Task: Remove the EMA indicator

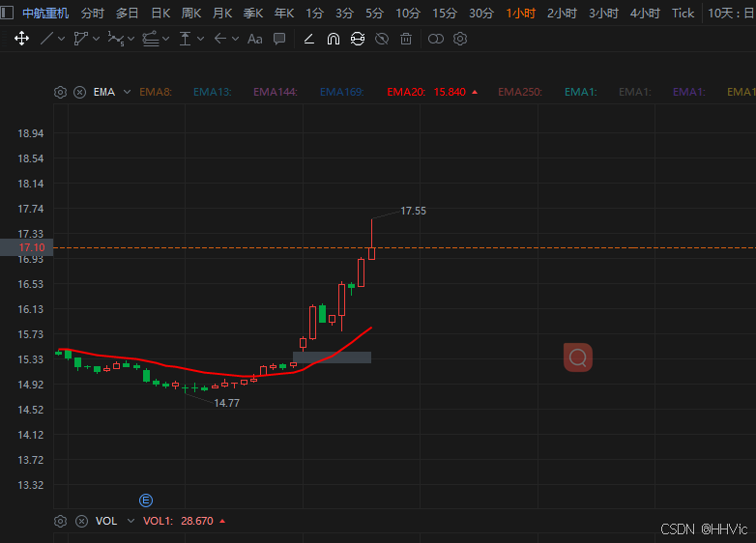Action: click(79, 92)
